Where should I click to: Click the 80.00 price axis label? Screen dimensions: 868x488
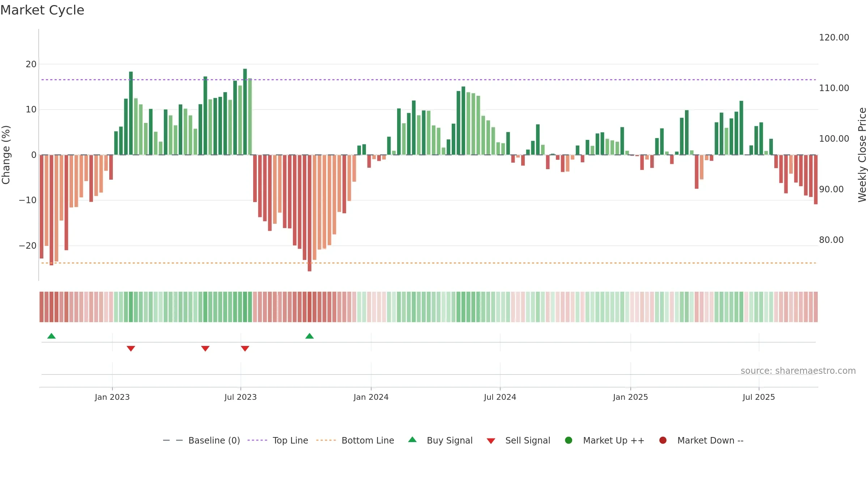[831, 240]
